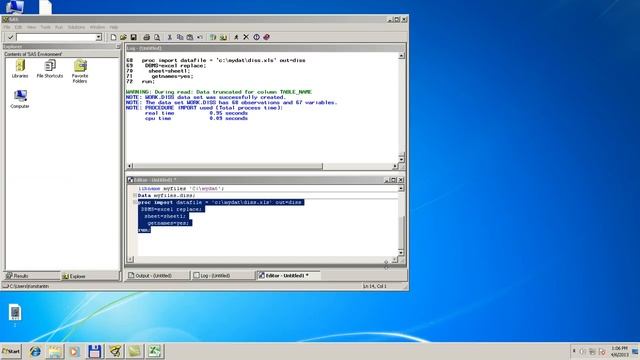
Task: Open the View menu
Action: pos(31,27)
